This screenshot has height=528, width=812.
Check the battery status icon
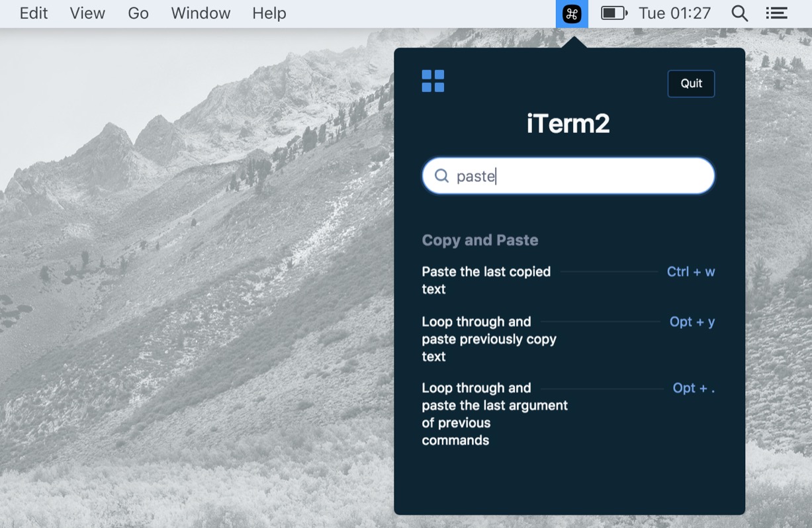click(x=613, y=13)
